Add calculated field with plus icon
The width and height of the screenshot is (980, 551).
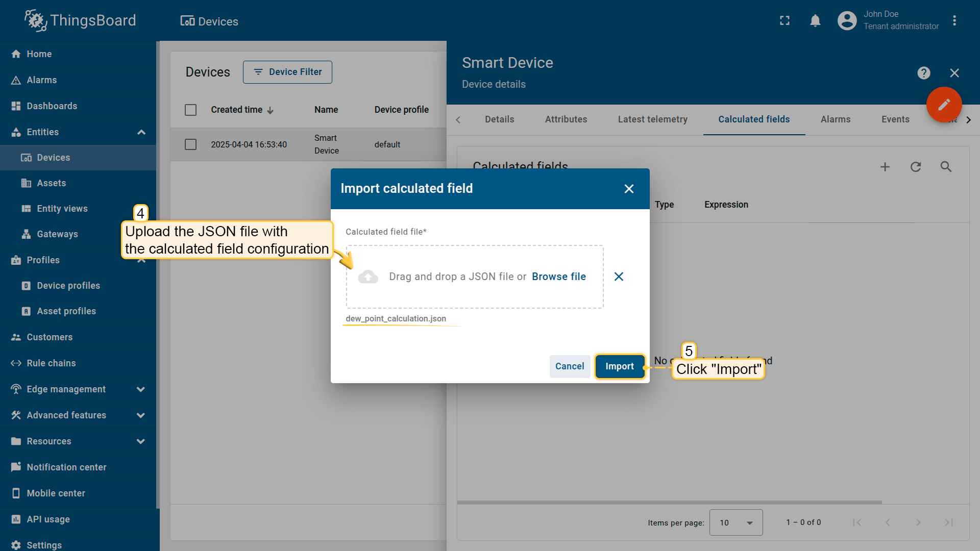click(885, 167)
